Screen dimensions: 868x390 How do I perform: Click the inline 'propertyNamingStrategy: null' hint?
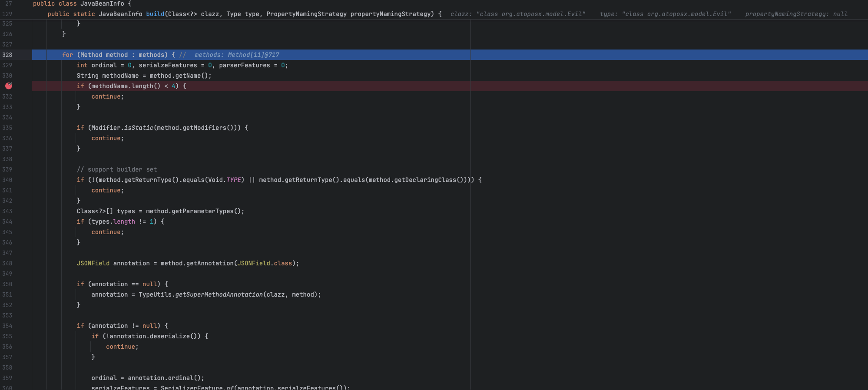pyautogui.click(x=796, y=14)
